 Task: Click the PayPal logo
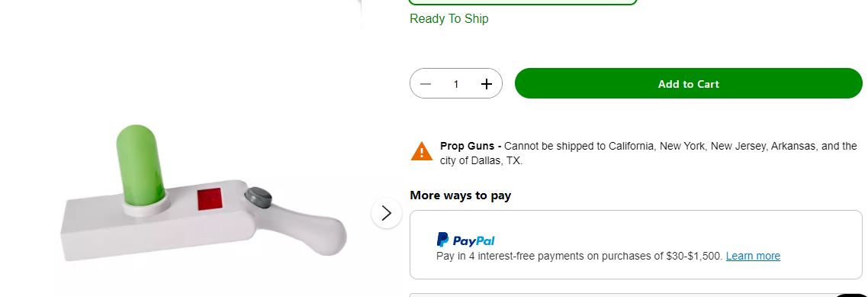point(465,240)
